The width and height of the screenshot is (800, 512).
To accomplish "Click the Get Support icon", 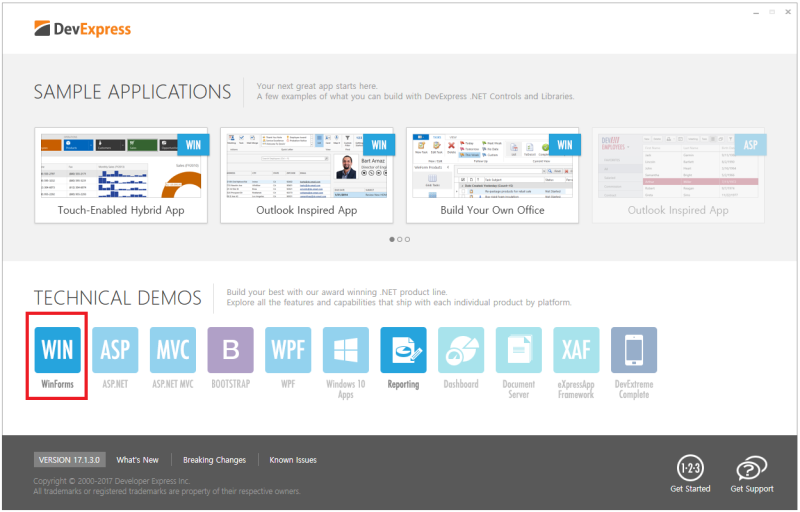I will (x=752, y=468).
